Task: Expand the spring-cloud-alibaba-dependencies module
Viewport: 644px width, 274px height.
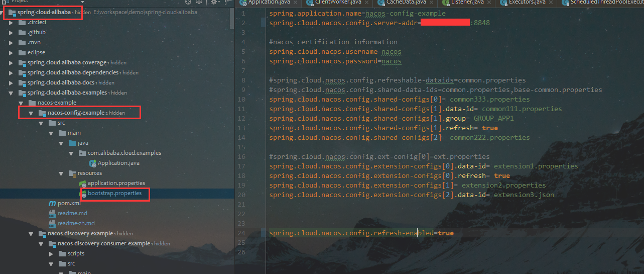Action: (x=11, y=72)
